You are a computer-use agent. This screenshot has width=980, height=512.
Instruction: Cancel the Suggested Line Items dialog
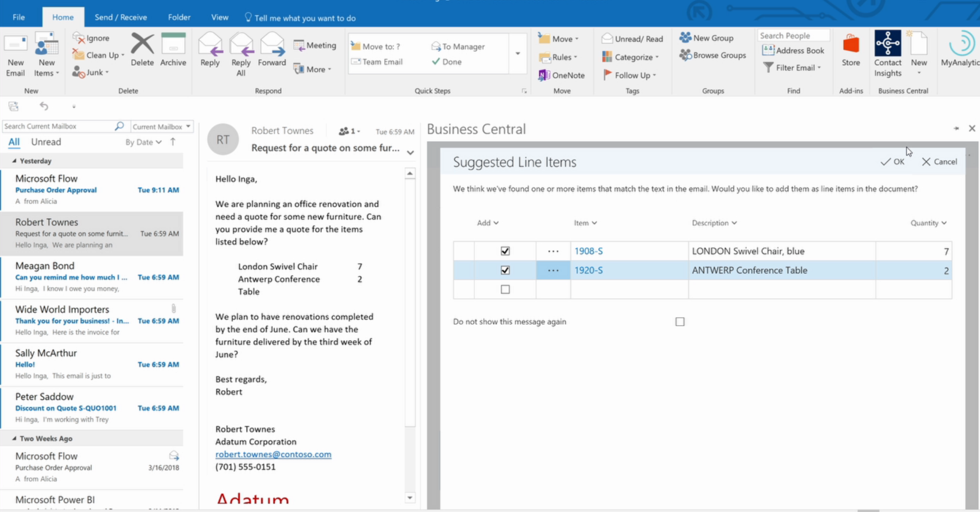[x=939, y=162]
